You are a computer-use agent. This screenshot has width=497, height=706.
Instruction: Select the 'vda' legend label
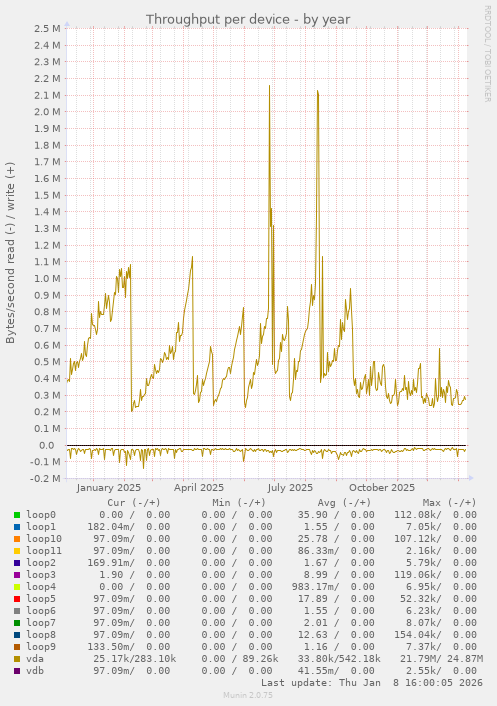pos(35,659)
